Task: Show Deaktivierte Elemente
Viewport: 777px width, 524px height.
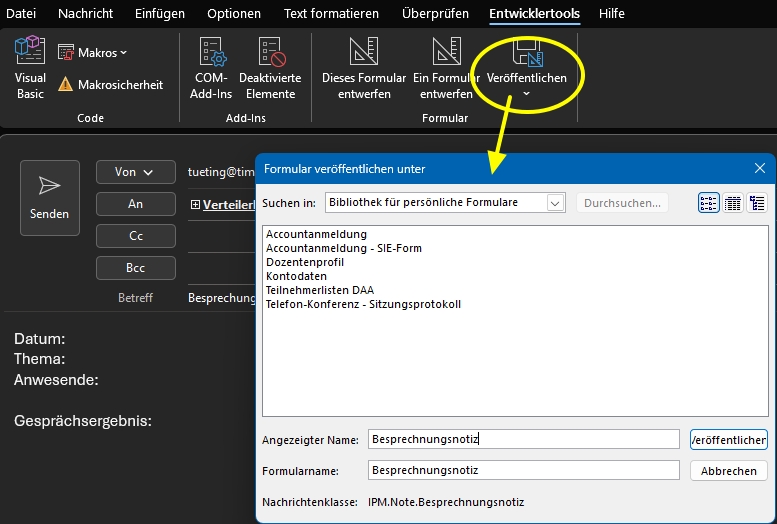Action: pyautogui.click(x=270, y=67)
